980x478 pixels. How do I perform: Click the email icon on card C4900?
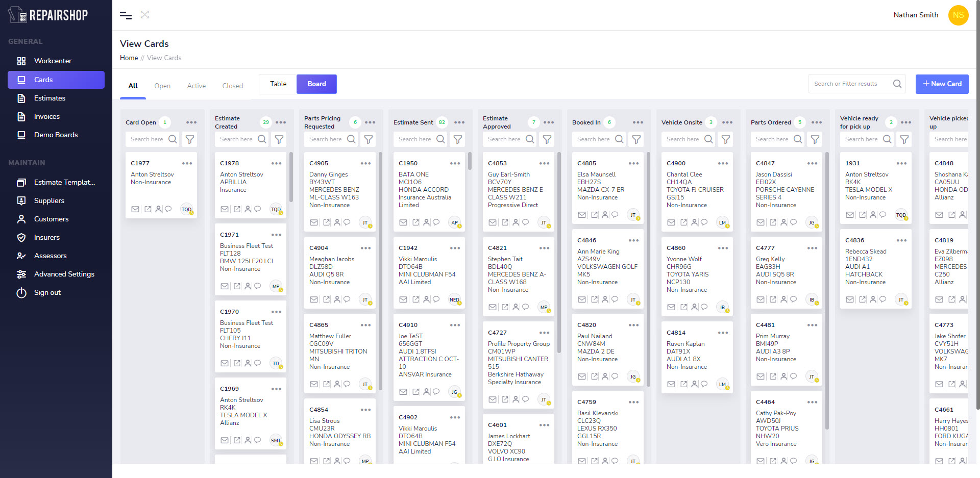tap(671, 222)
